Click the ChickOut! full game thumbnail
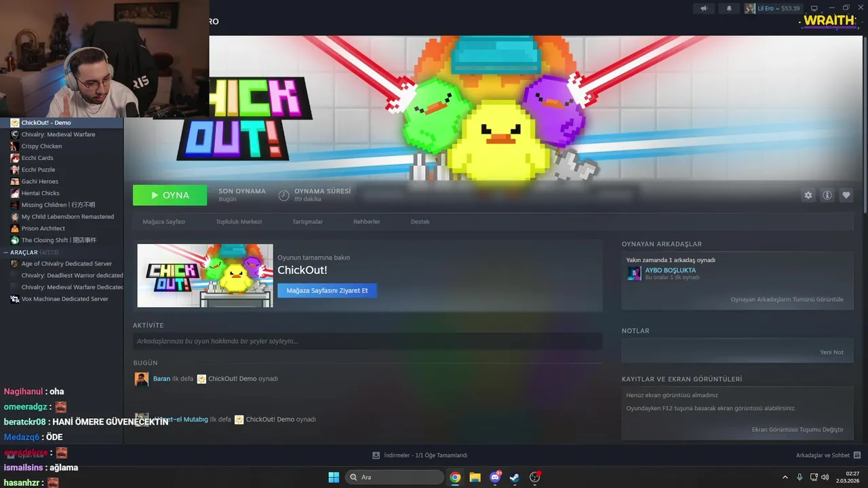The width and height of the screenshot is (868, 488). [205, 276]
